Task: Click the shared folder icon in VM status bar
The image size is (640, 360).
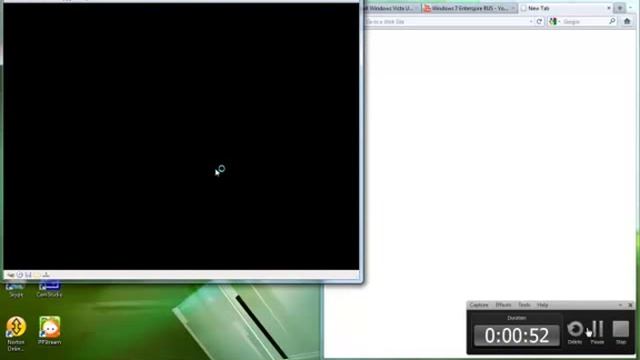Action: (x=37, y=275)
